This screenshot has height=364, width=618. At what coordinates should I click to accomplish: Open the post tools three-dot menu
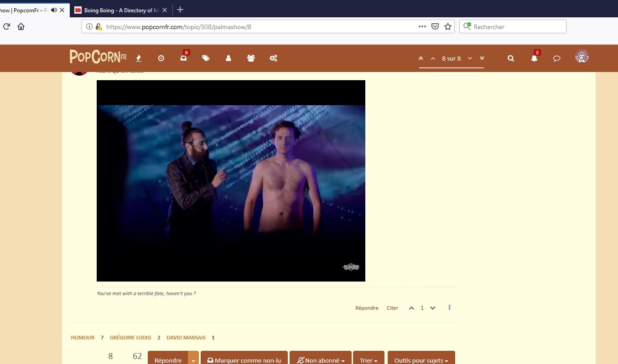click(x=449, y=308)
